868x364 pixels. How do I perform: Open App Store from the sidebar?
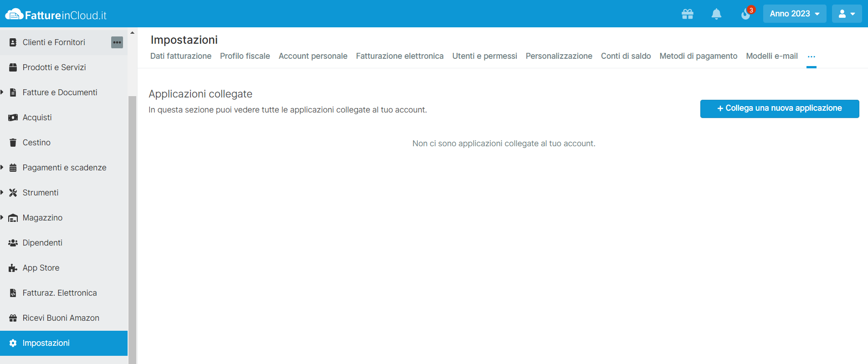[x=41, y=268]
